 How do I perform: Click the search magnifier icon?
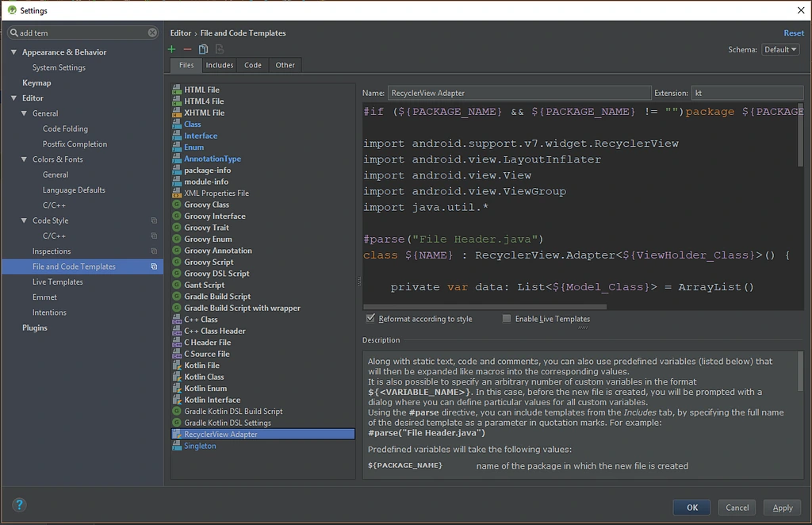click(x=14, y=33)
